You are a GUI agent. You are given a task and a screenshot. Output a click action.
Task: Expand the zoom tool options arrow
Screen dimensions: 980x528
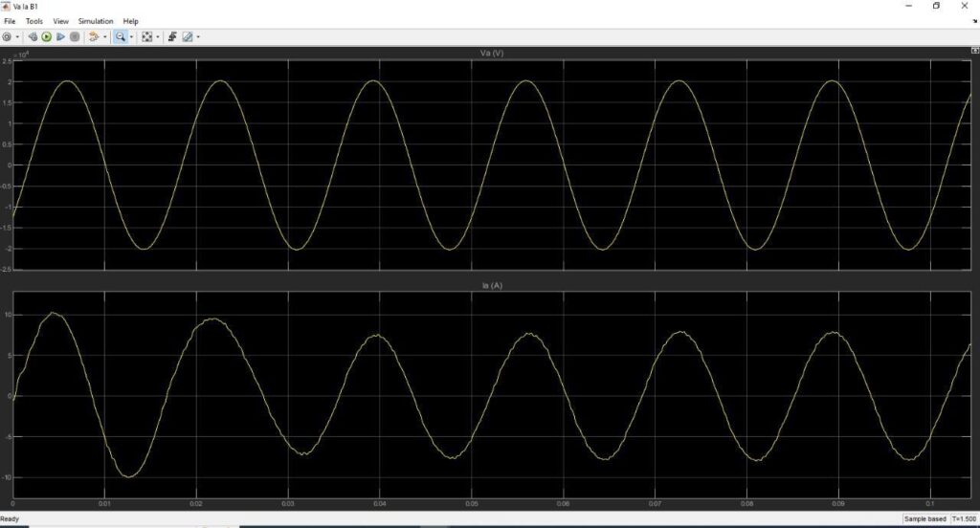[131, 37]
